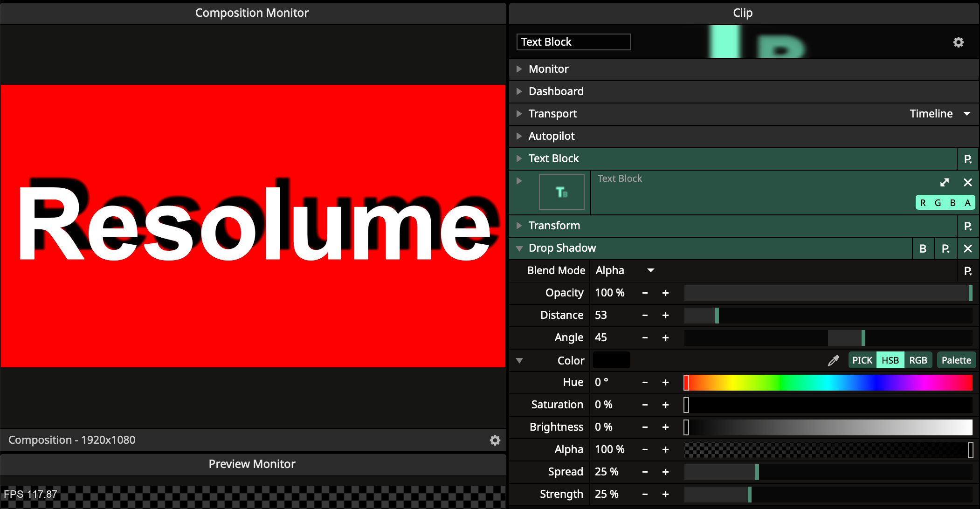980x509 pixels.
Task: Remove the Text Block source with X
Action: (x=968, y=182)
